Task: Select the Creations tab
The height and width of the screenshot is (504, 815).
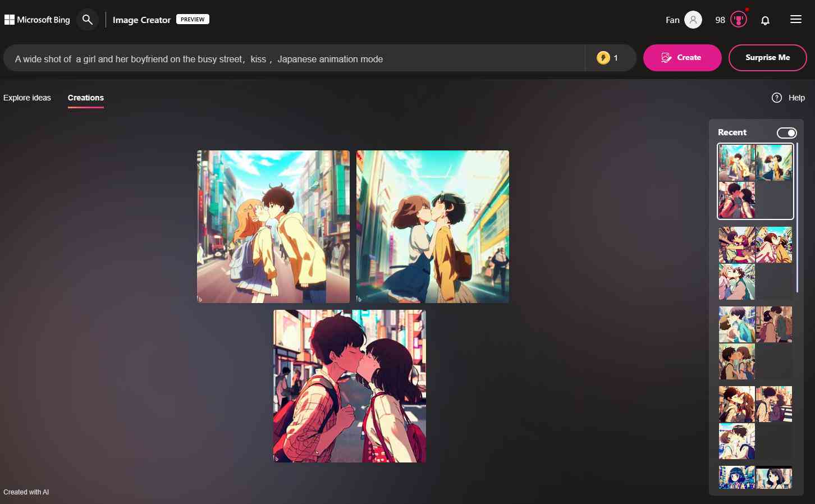Action: pyautogui.click(x=86, y=98)
